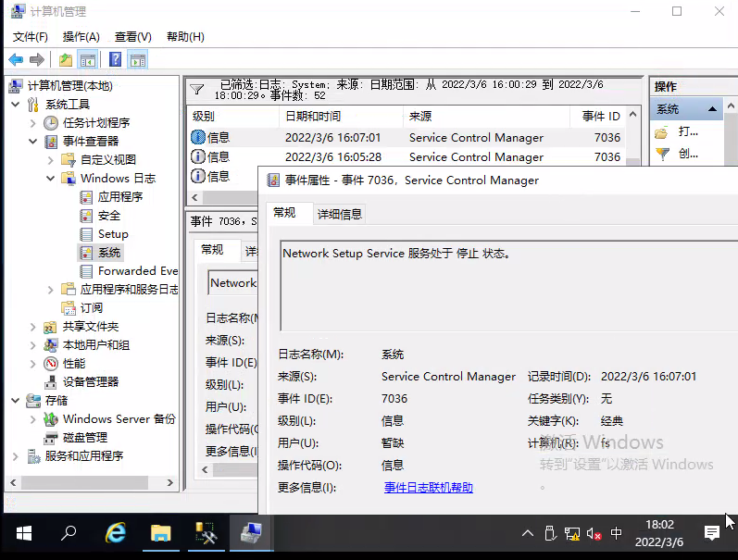Screen dimensions: 738x560
Task: Open 磁盘管理
Action: 84,438
